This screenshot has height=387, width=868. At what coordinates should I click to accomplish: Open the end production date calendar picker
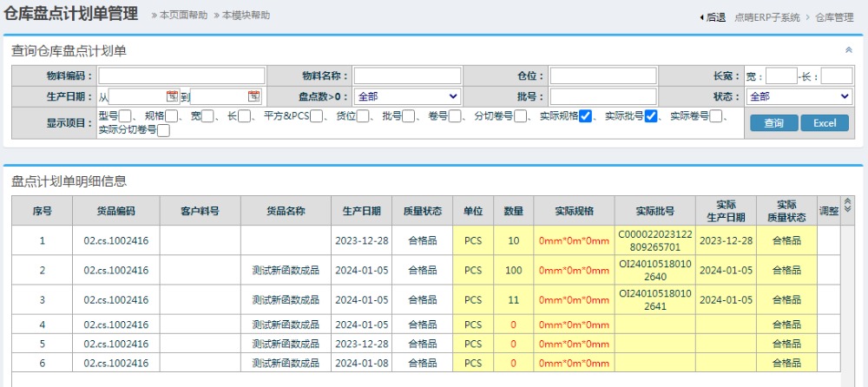point(253,96)
